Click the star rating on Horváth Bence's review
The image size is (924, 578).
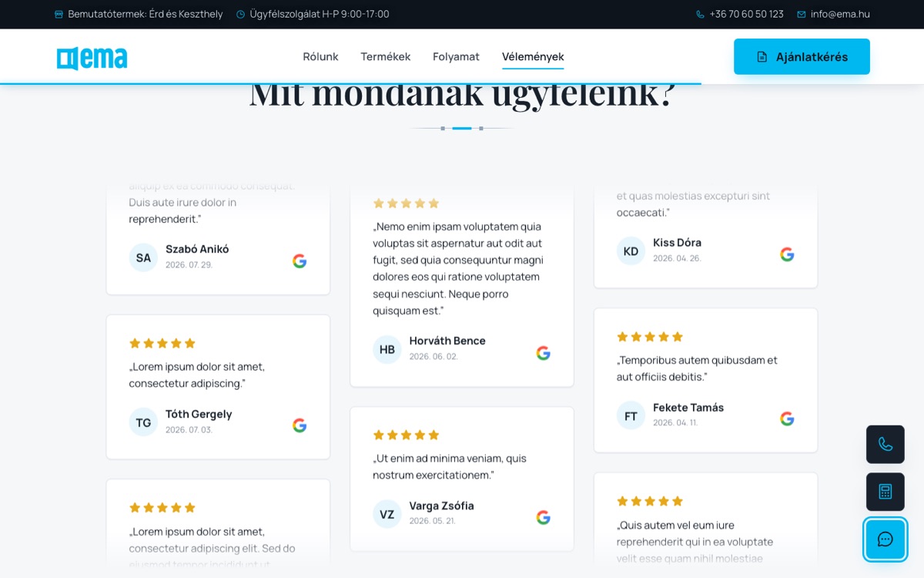(x=406, y=203)
